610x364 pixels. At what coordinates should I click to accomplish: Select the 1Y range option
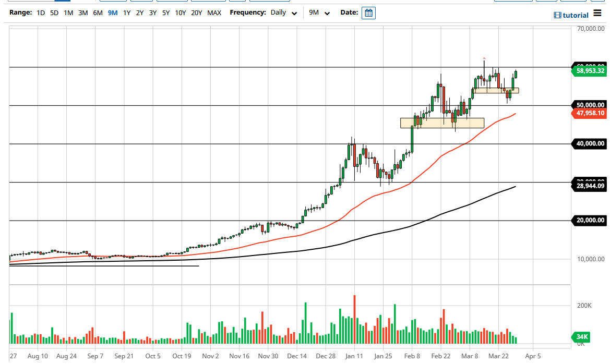pos(126,13)
